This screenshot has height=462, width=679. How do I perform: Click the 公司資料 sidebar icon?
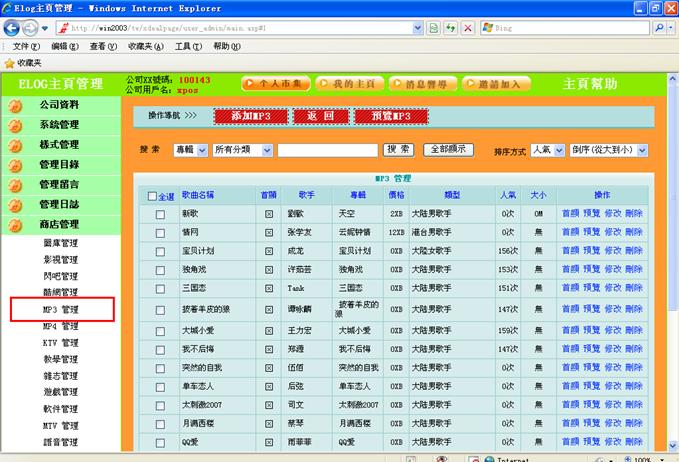pyautogui.click(x=15, y=105)
